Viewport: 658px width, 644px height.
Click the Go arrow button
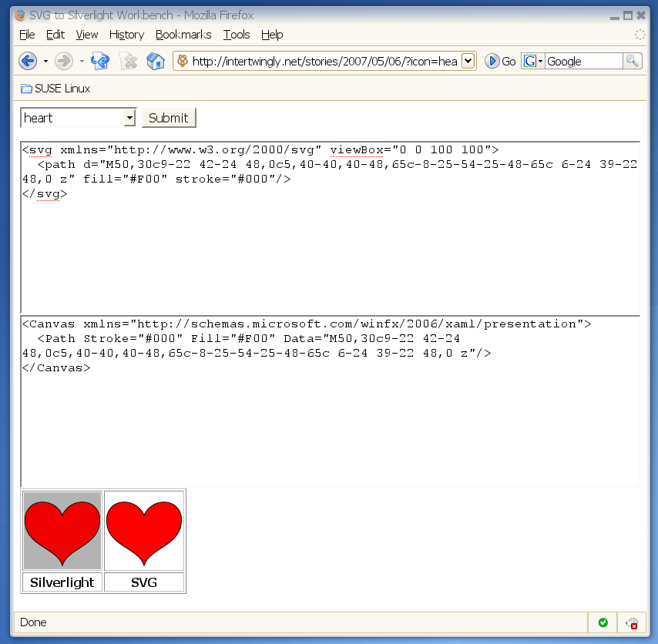500,62
